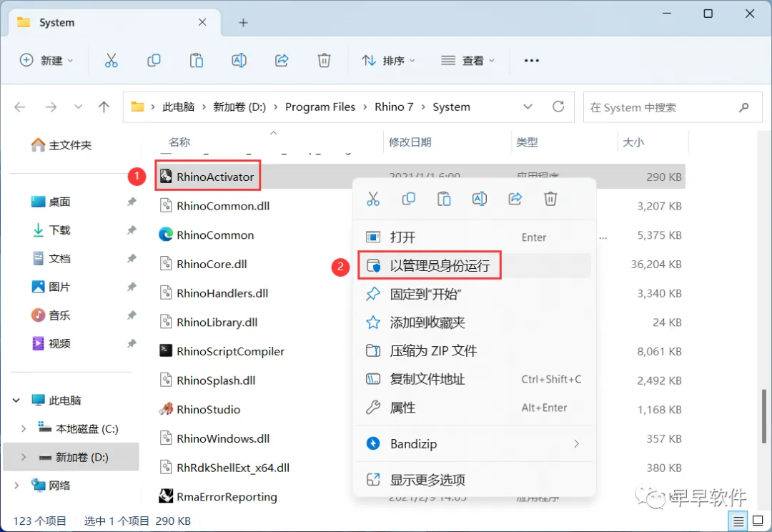Open the address bar history dropdown
Screen dimensions: 772x532
pos(528,107)
